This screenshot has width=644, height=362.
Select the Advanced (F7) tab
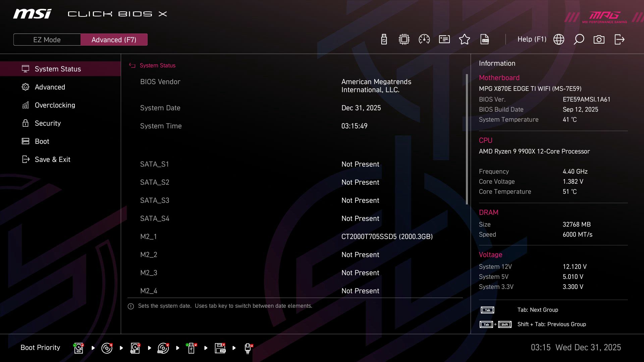(114, 40)
